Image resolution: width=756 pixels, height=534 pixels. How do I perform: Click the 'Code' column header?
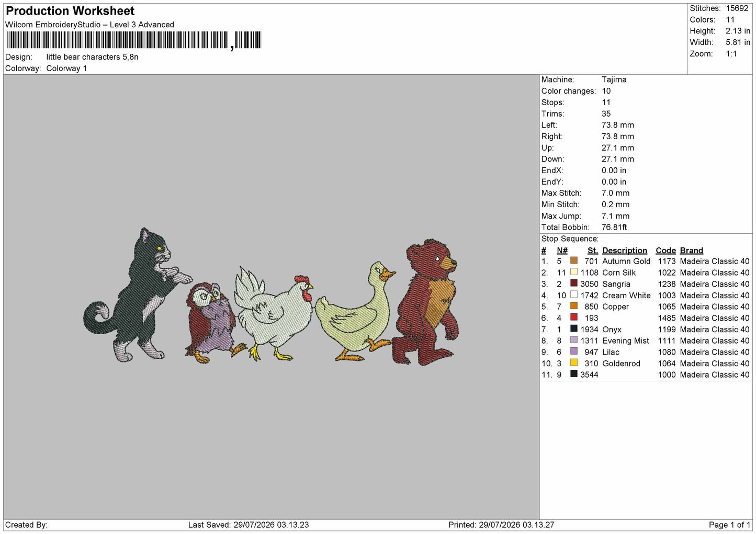pyautogui.click(x=665, y=251)
